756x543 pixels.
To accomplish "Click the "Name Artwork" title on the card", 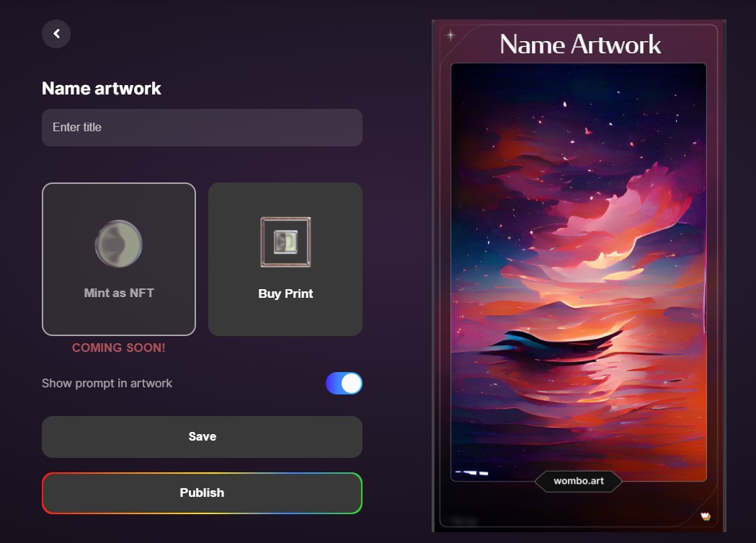I will tap(580, 45).
